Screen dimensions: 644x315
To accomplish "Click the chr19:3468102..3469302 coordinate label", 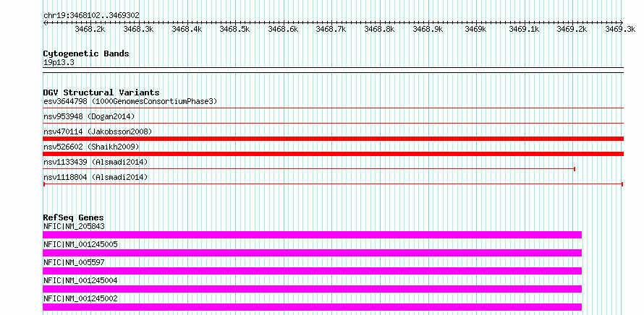I will pyautogui.click(x=91, y=16).
